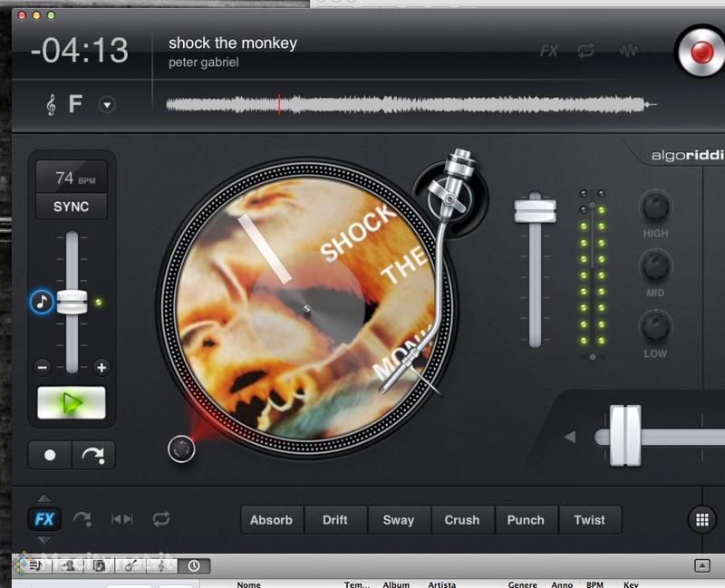Click the song waveform overview
This screenshot has height=588, width=725.
411,105
